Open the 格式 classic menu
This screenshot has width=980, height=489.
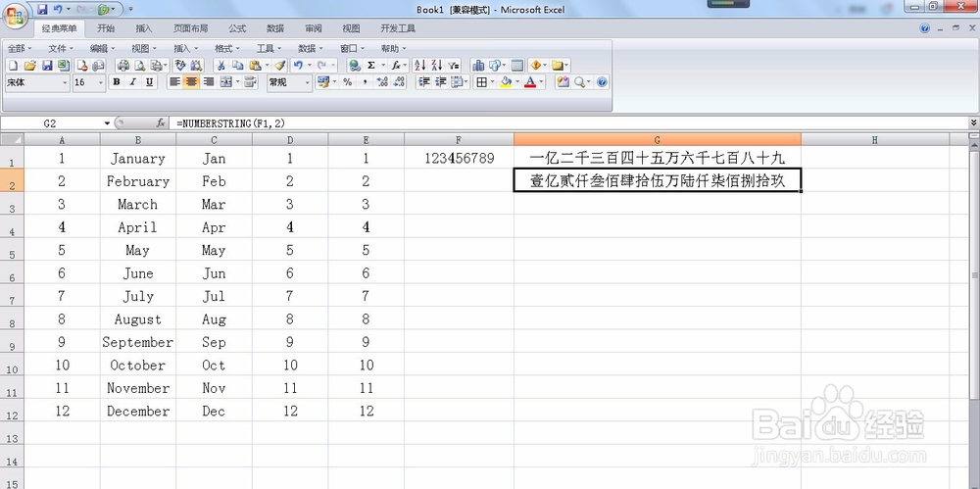click(x=227, y=48)
